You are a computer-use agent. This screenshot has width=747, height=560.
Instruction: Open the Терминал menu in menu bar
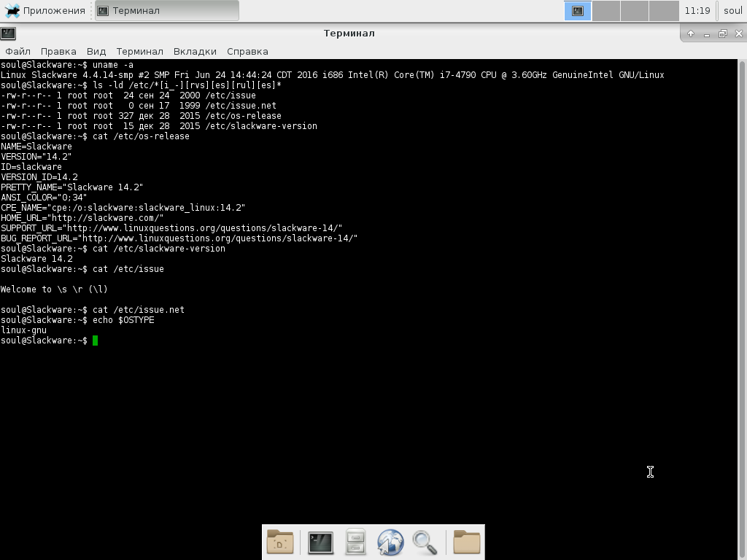pyautogui.click(x=139, y=52)
